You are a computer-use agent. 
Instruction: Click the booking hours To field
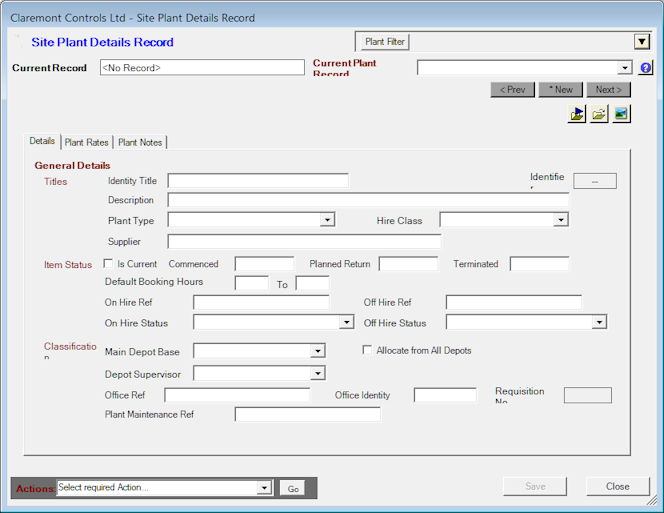pos(313,283)
